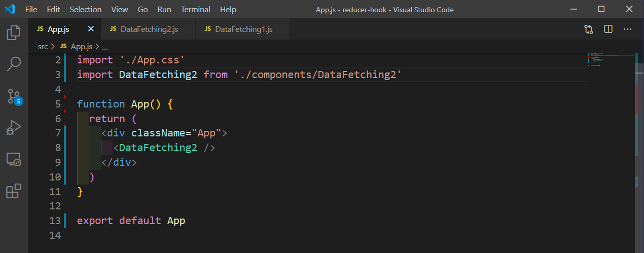Open the Run and Debug view
The image size is (644, 253).
[14, 127]
